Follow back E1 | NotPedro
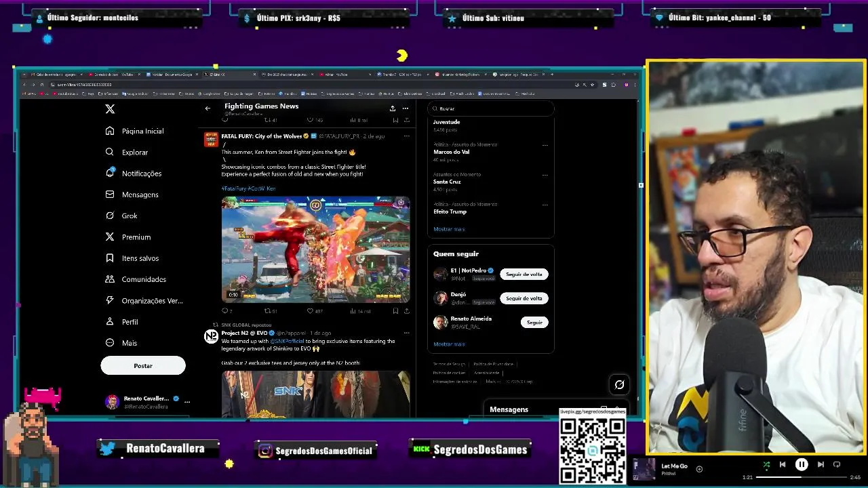Screen dimensions: 868x488 524,274
